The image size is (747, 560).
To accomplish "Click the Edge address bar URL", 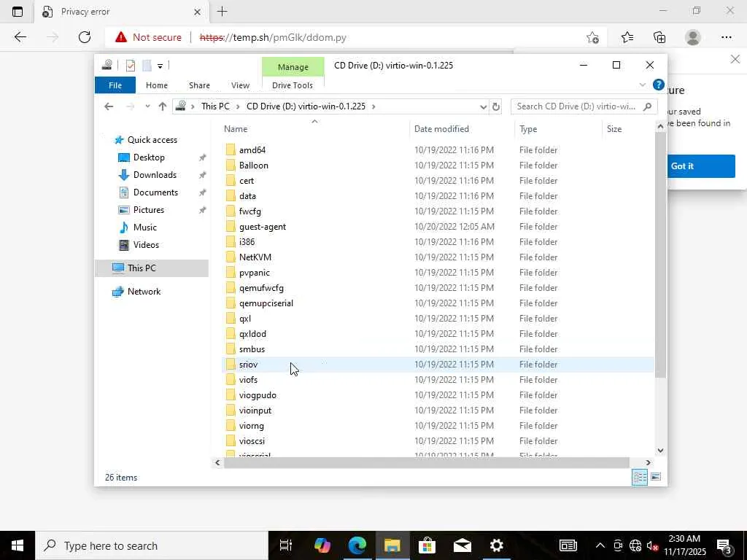I will coord(273,37).
